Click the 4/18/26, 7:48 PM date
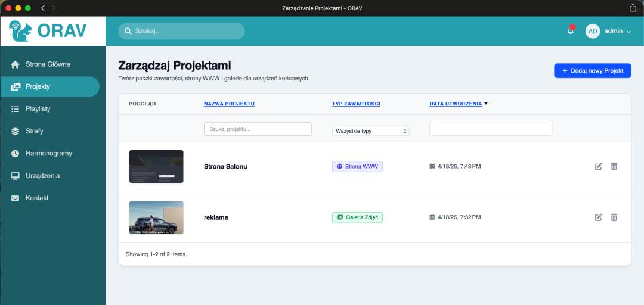This screenshot has height=305, width=644. [459, 167]
